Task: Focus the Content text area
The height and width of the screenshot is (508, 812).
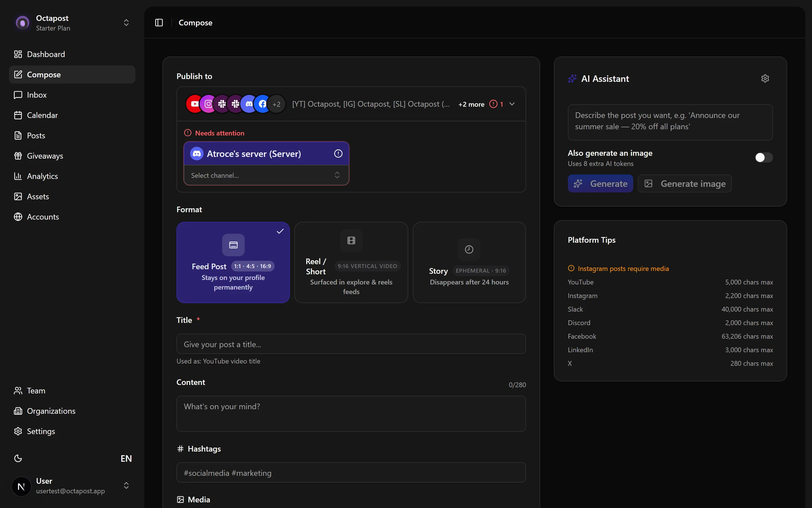Action: 351,413
